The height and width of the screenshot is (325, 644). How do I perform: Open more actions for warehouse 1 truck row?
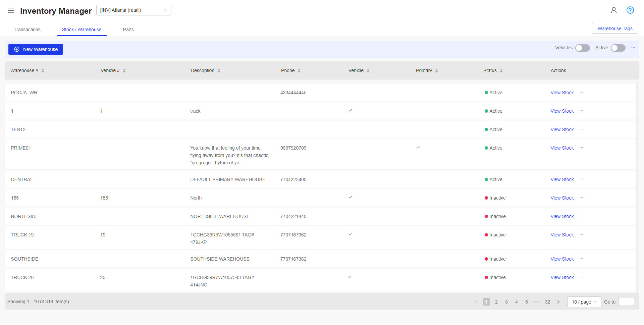(x=581, y=111)
